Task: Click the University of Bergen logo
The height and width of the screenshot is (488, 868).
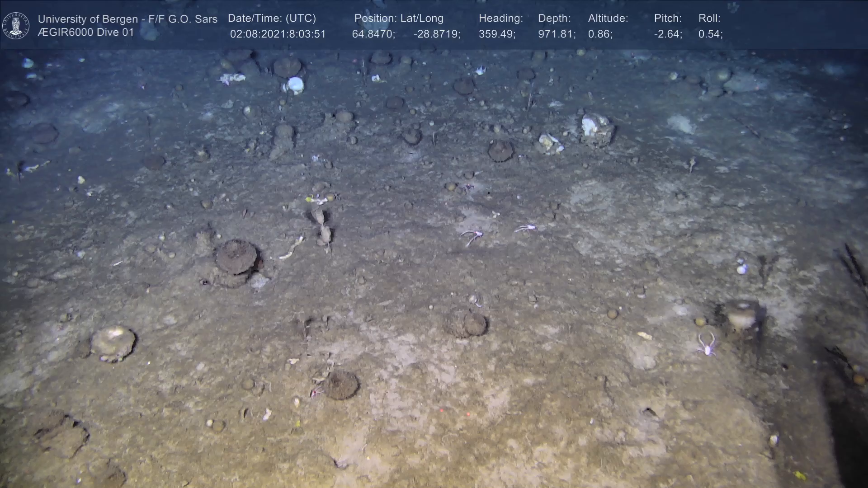Action: tap(16, 26)
